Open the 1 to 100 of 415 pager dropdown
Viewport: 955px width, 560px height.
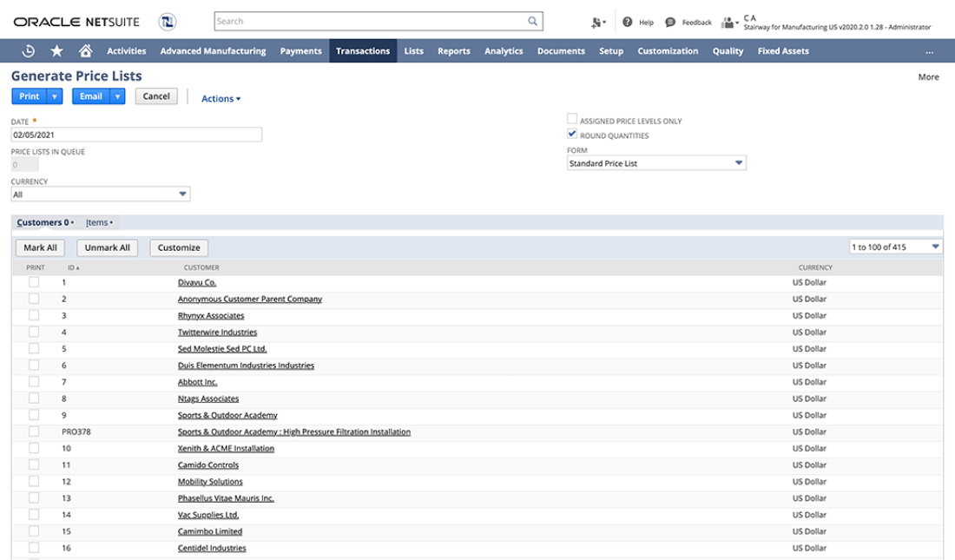(895, 247)
